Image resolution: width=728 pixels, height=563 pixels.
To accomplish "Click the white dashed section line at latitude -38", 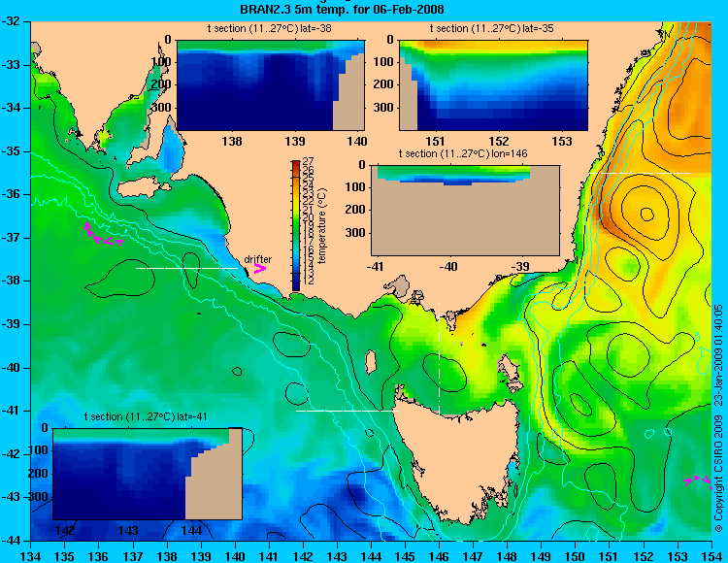I will point(186,268).
